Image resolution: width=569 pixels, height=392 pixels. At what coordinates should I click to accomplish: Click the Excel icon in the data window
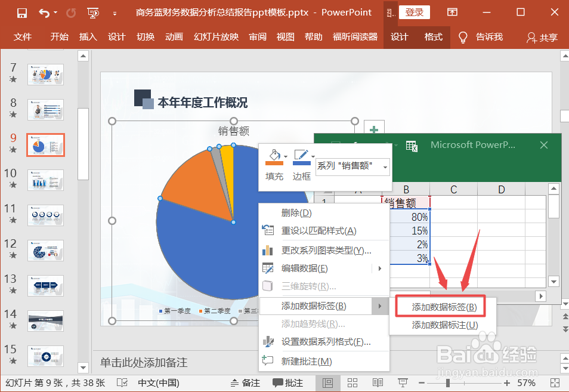tap(412, 146)
